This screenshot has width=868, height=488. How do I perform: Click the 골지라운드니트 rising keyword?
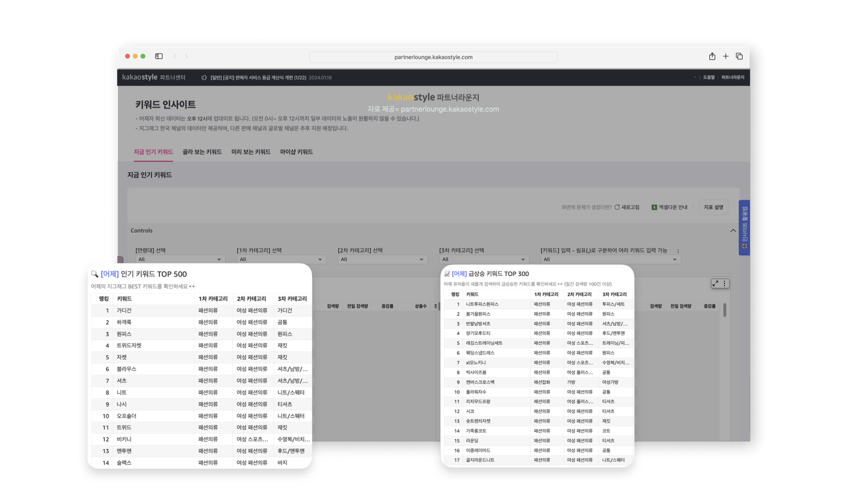pyautogui.click(x=480, y=460)
